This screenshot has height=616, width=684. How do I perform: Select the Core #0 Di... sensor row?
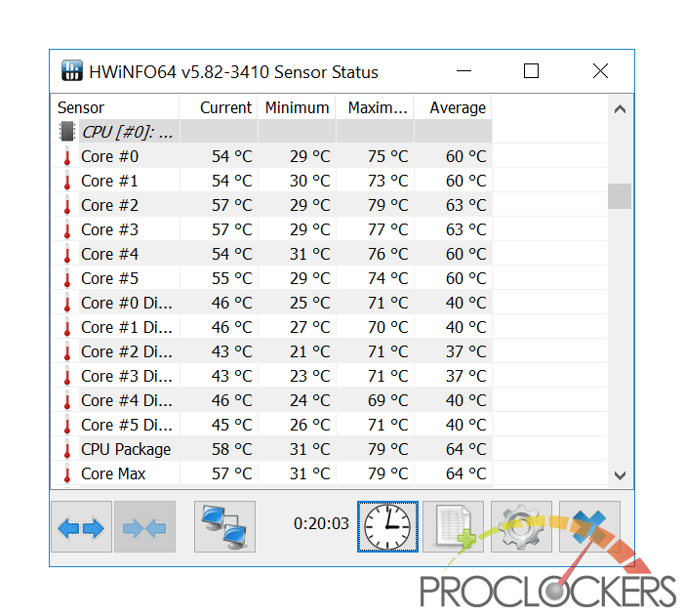click(272, 303)
